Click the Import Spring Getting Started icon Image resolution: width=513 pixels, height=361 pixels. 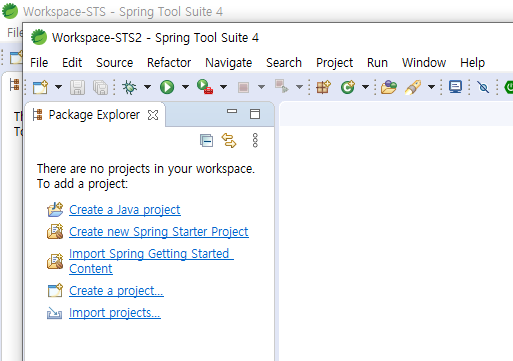(55, 261)
